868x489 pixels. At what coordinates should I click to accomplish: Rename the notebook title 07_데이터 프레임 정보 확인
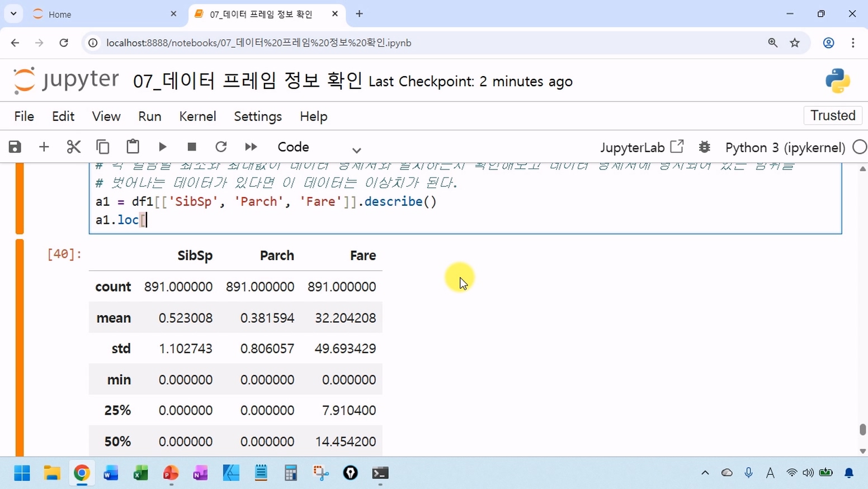coord(248,81)
